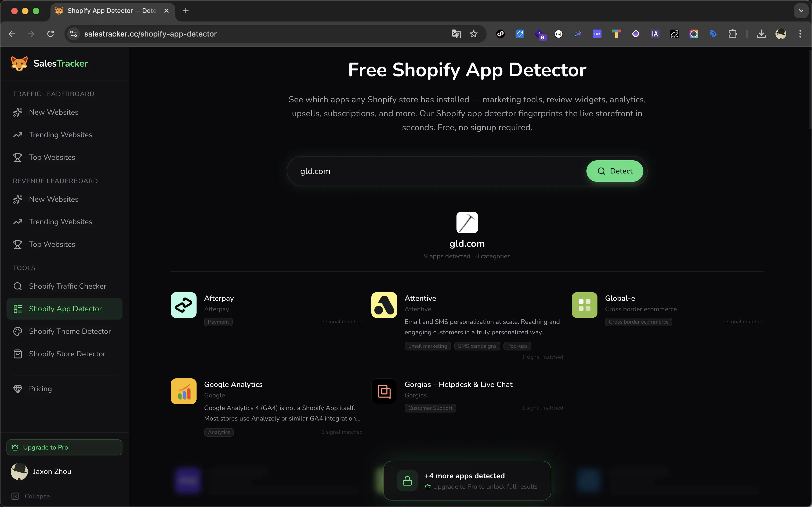Screen dimensions: 812x507
Task: Open the Chrome profile avatar
Action: click(x=781, y=34)
